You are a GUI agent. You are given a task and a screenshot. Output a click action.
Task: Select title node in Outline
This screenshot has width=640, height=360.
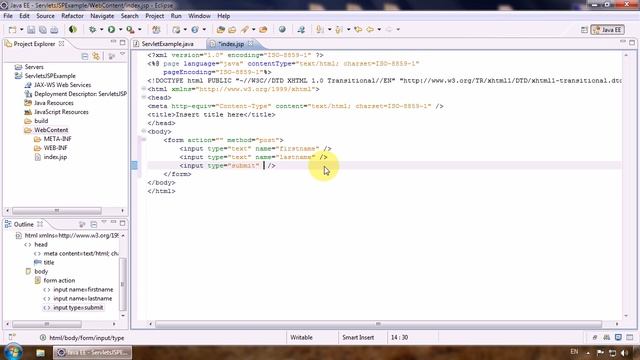click(x=49, y=262)
